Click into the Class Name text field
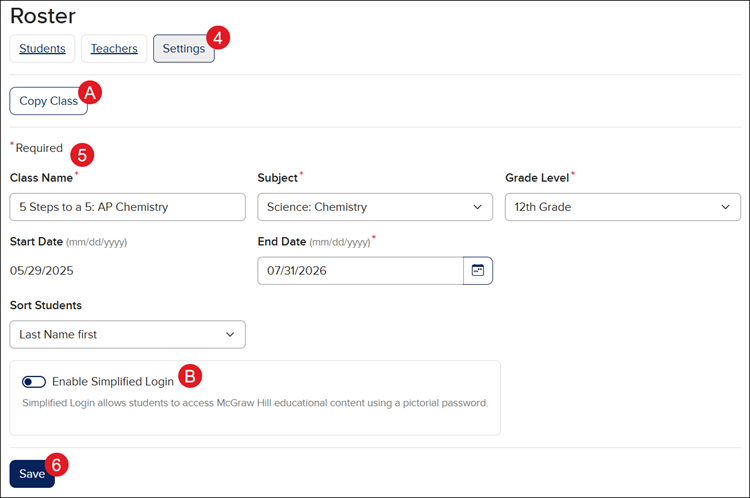The image size is (750, 498). click(x=127, y=207)
